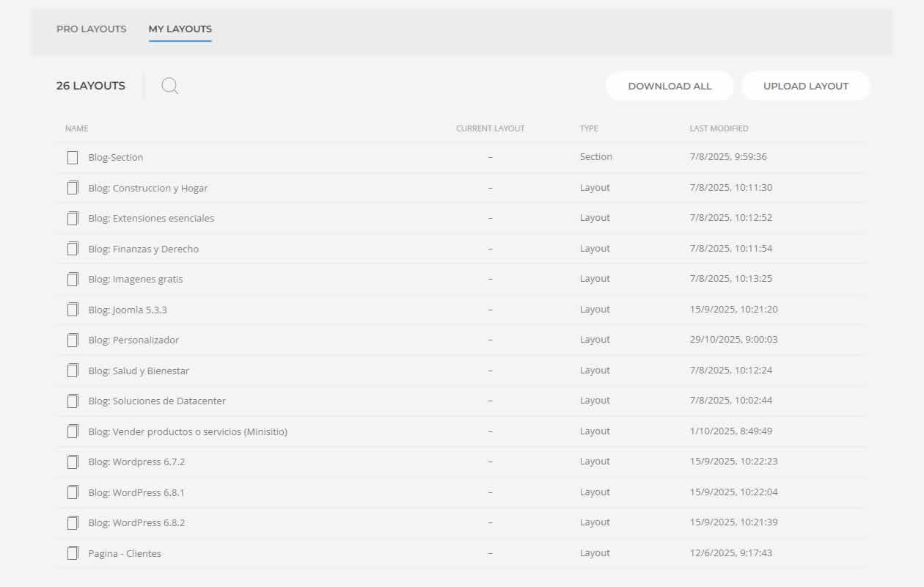The image size is (924, 587).
Task: Switch to the Pro Layouts tab
Action: coord(91,29)
